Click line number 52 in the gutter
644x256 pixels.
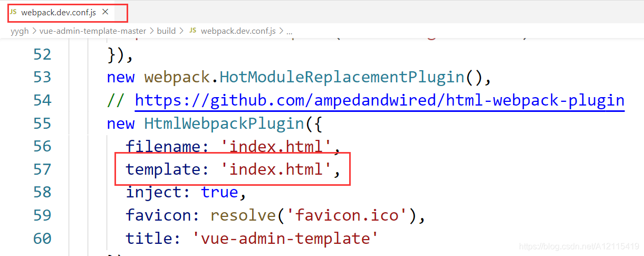click(x=42, y=54)
